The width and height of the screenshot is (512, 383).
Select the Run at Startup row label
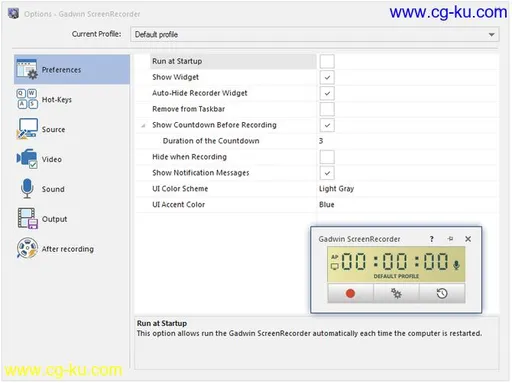(177, 61)
